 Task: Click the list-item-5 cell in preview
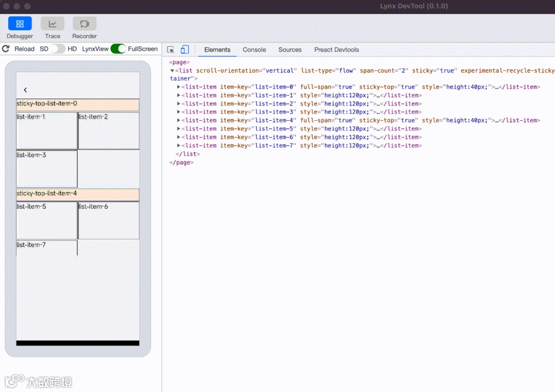point(47,220)
